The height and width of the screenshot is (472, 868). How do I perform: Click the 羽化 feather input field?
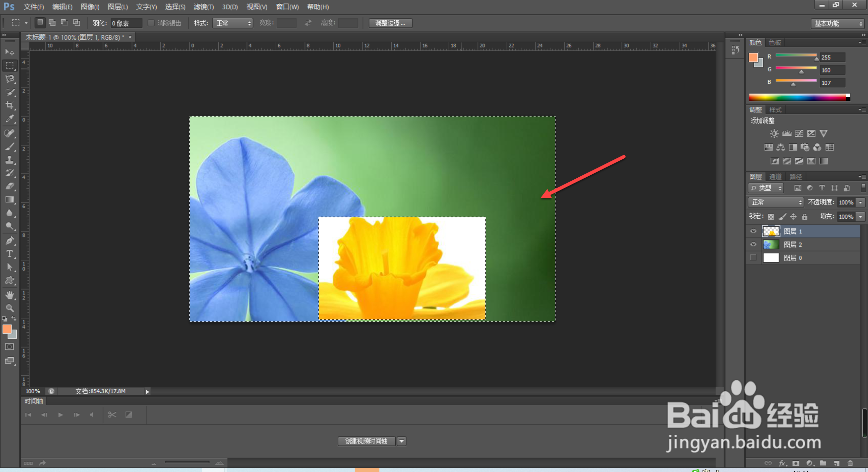point(125,23)
